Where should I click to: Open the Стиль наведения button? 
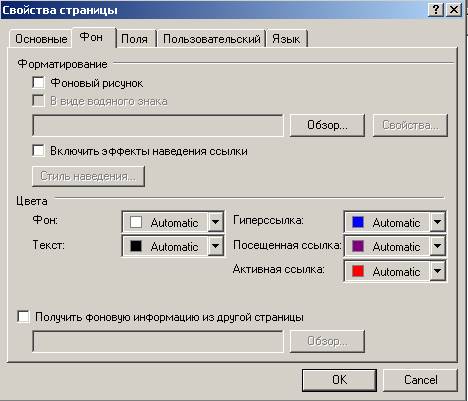pos(88,176)
